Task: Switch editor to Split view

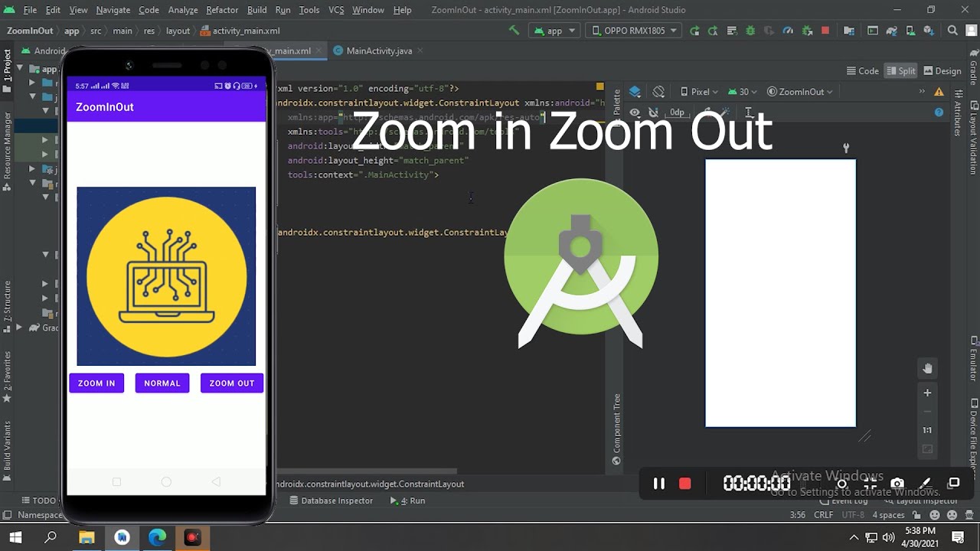Action: (900, 70)
